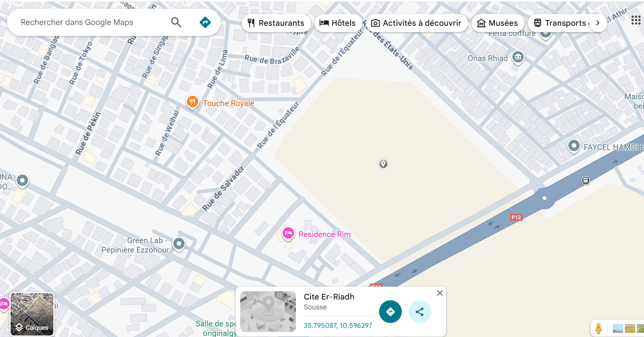Select the Residence Rim hotel marker
This screenshot has height=337, width=644.
click(x=288, y=233)
